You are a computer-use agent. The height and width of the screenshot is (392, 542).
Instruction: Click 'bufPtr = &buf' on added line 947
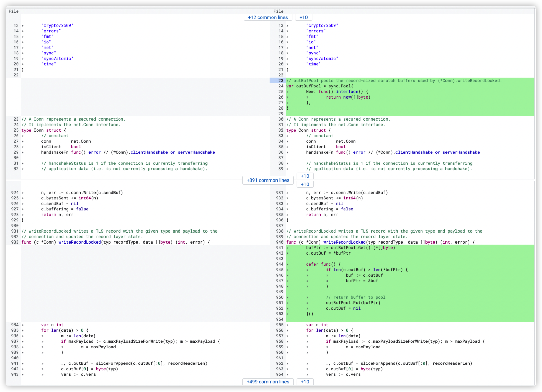(362, 281)
